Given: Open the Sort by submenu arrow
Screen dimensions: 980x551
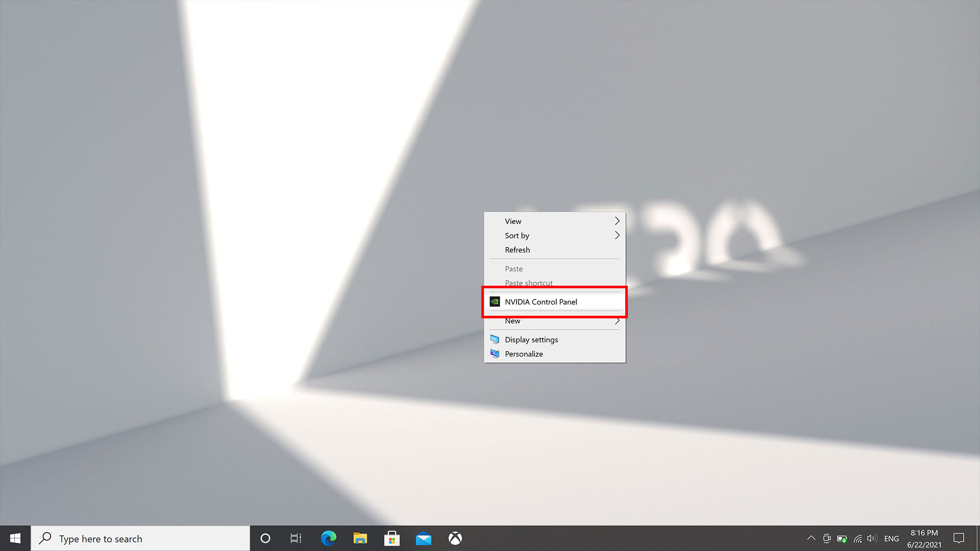Looking at the screenshot, I should [617, 235].
